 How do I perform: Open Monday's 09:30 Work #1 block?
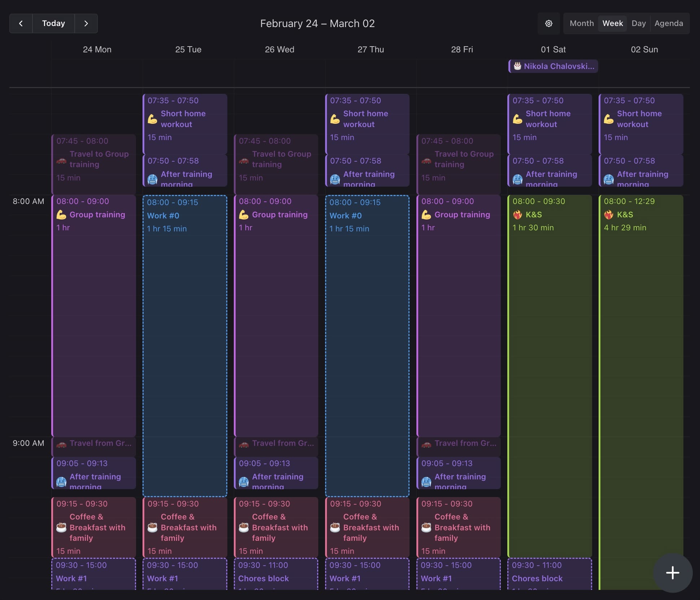point(94,574)
